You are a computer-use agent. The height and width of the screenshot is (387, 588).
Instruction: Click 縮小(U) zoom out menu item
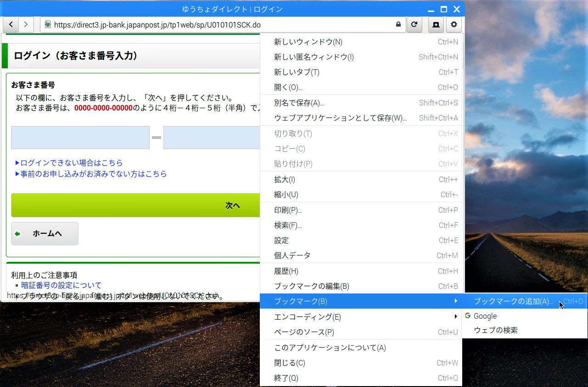(361, 194)
